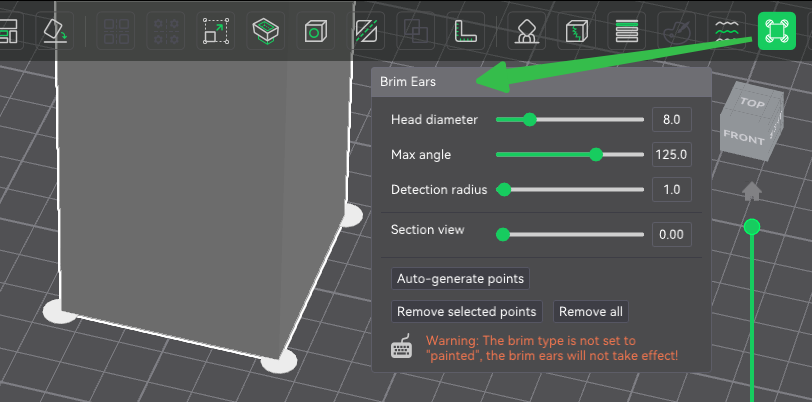812x402 pixels.
Task: Click the TOP face of view cube
Action: click(x=752, y=103)
